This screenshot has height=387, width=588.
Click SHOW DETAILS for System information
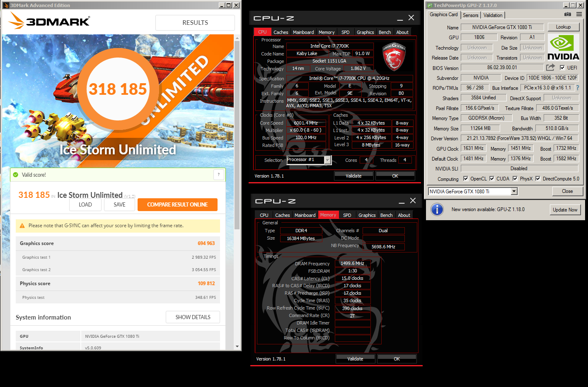(193, 317)
